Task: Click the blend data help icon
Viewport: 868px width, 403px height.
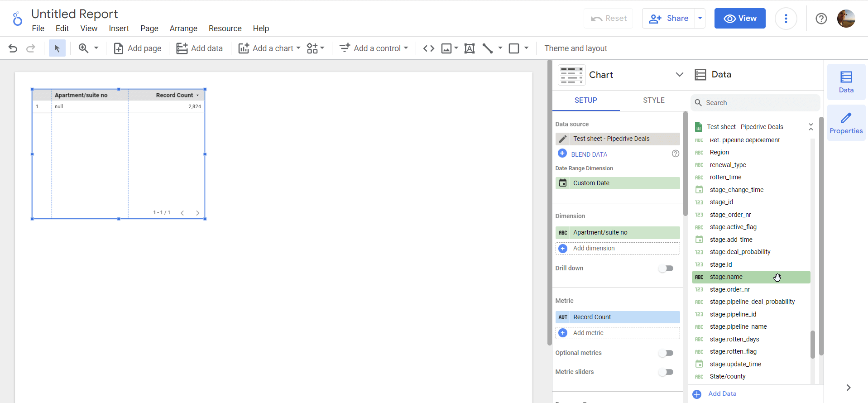Action: click(675, 154)
